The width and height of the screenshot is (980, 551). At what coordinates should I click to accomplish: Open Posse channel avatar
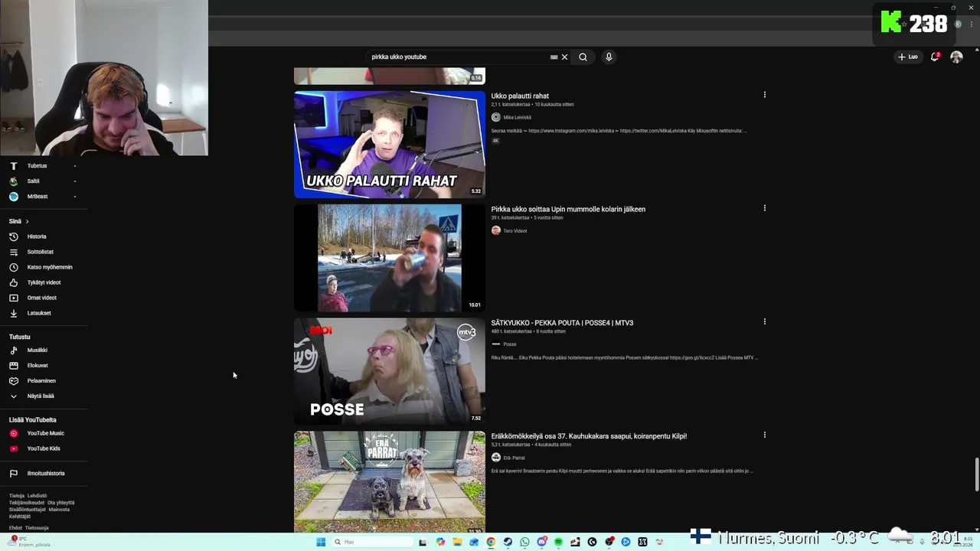[496, 344]
